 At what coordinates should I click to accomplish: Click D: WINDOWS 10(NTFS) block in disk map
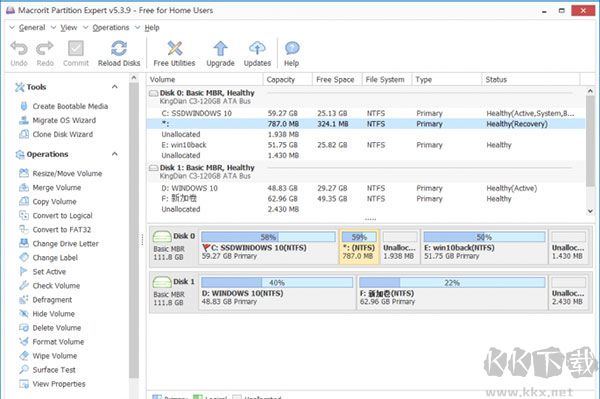(277, 293)
